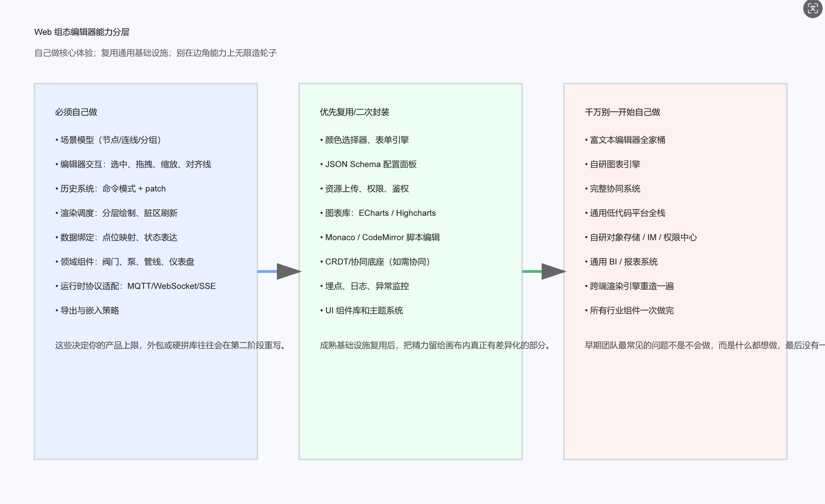Click the subtitle starting with '自己做核心体验'
The width and height of the screenshot is (825, 504).
click(x=156, y=53)
